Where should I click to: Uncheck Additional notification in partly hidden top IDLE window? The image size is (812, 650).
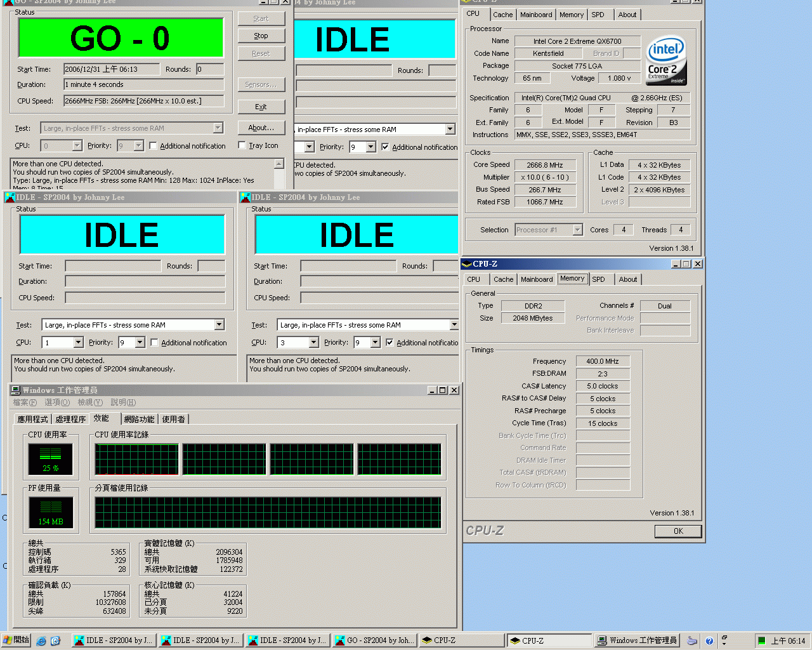[385, 147]
